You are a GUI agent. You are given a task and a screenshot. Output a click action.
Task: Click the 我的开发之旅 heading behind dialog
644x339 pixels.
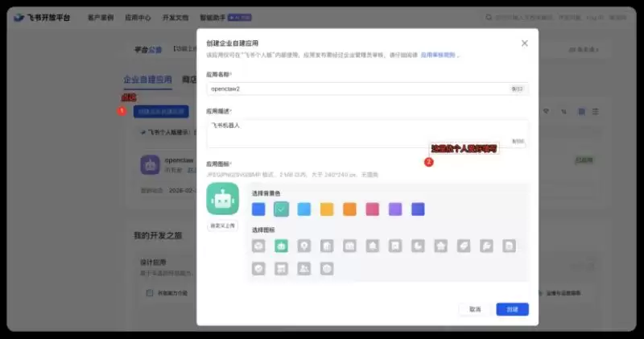coord(158,235)
